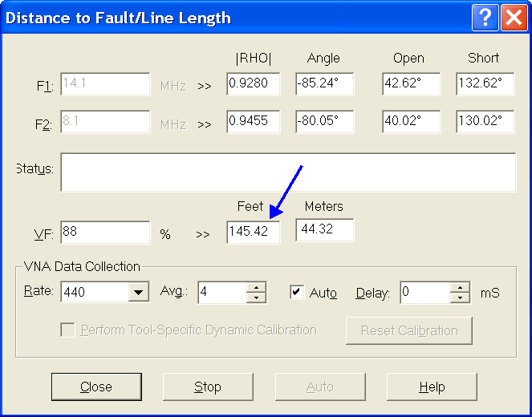Click the F2 Open value 40.02°

point(411,121)
